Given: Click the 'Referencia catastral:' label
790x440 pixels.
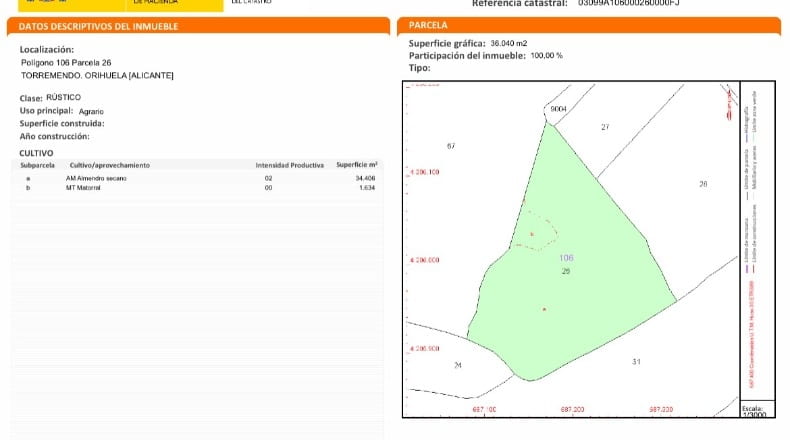Looking at the screenshot, I should click(x=520, y=4).
